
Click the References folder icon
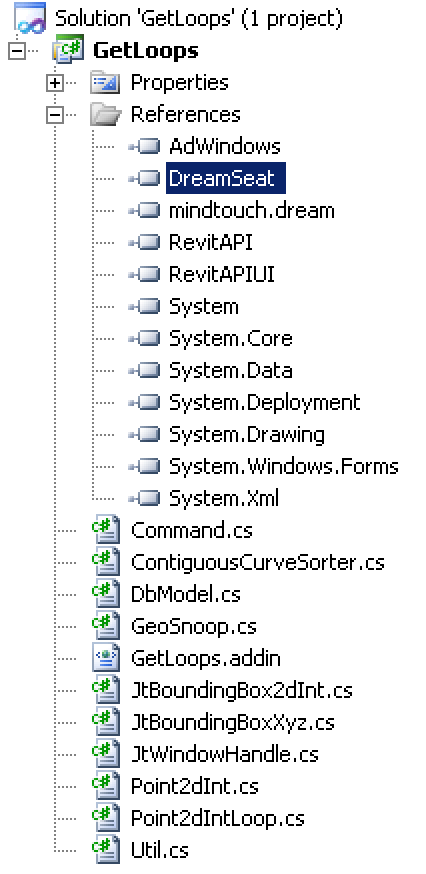point(105,115)
